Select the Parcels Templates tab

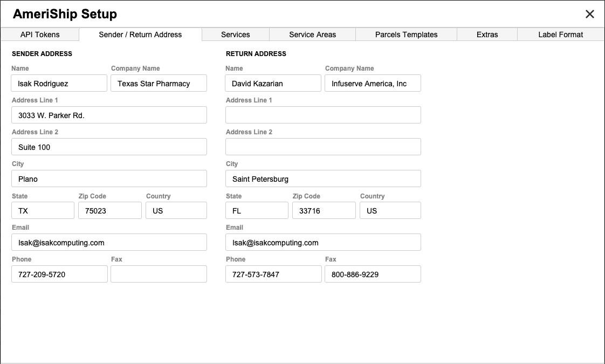click(x=406, y=35)
